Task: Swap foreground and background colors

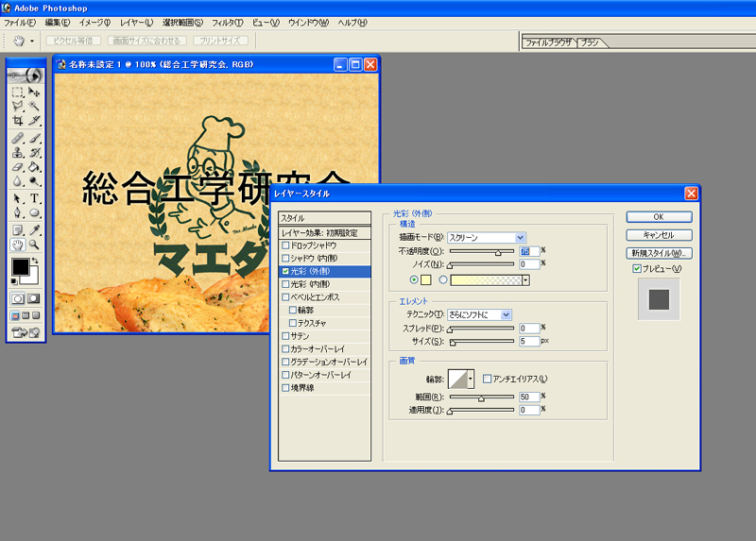Action: click(35, 261)
